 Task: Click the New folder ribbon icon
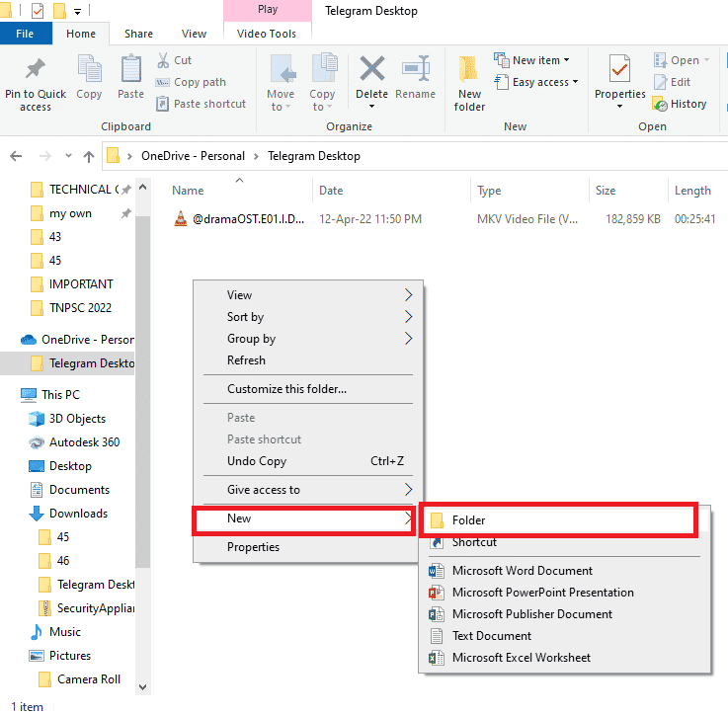[x=468, y=70]
